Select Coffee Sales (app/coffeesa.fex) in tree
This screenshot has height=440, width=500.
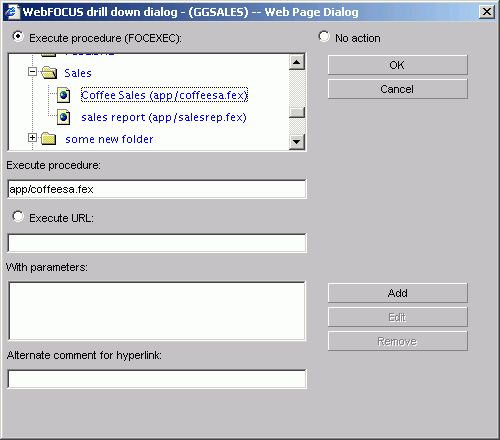pyautogui.click(x=164, y=95)
